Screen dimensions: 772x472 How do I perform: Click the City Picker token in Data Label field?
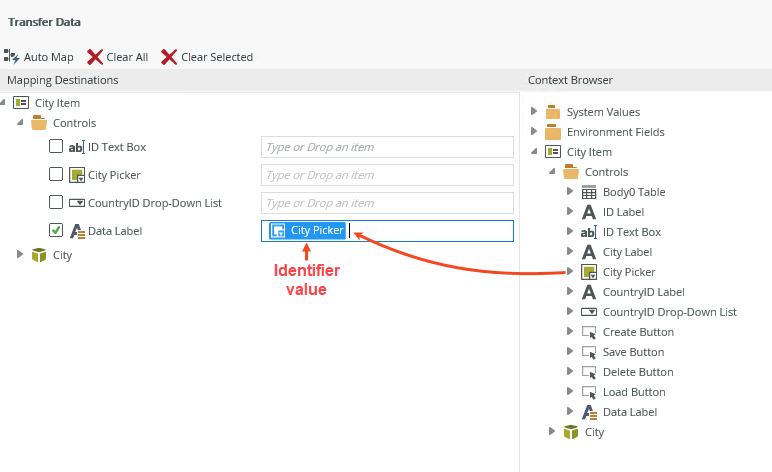pos(308,231)
